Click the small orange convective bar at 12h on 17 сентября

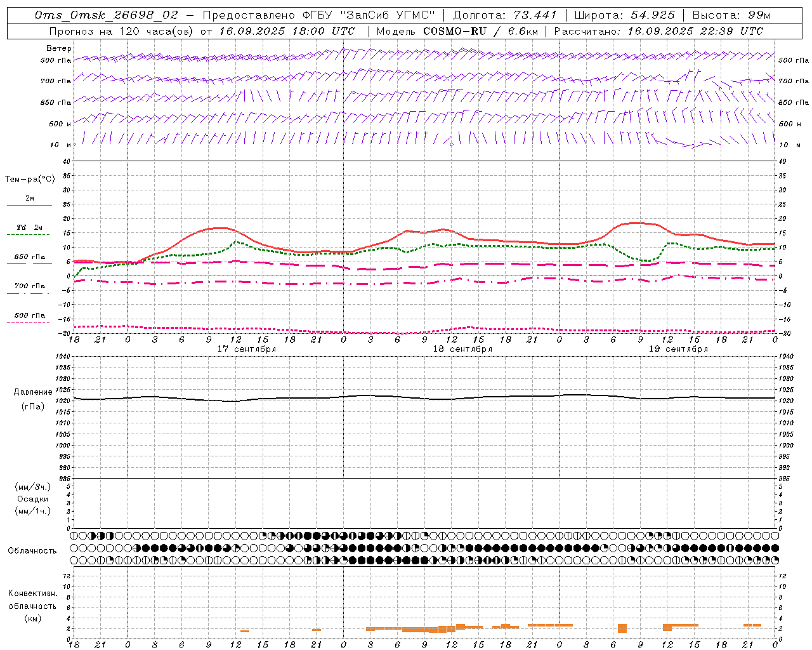(x=245, y=631)
